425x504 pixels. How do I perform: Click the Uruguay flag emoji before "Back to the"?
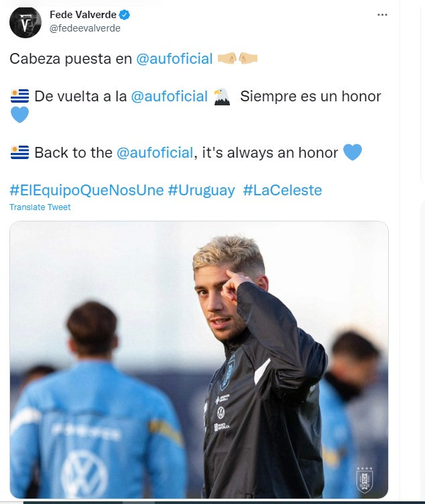point(20,152)
